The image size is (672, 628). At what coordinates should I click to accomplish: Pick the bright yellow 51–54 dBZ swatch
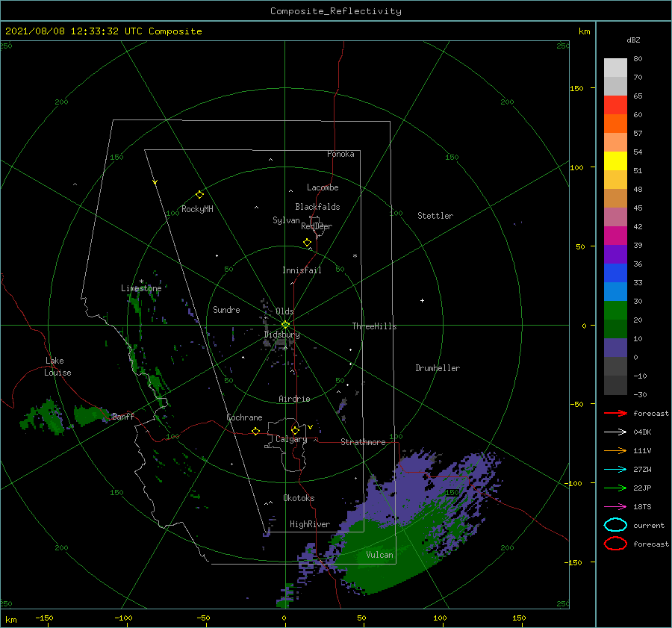point(615,161)
